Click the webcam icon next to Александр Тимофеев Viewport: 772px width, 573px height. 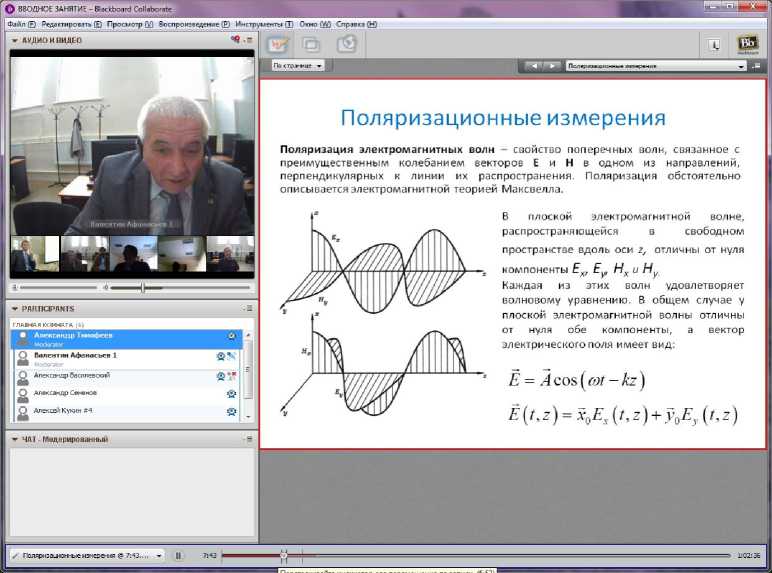tap(232, 337)
